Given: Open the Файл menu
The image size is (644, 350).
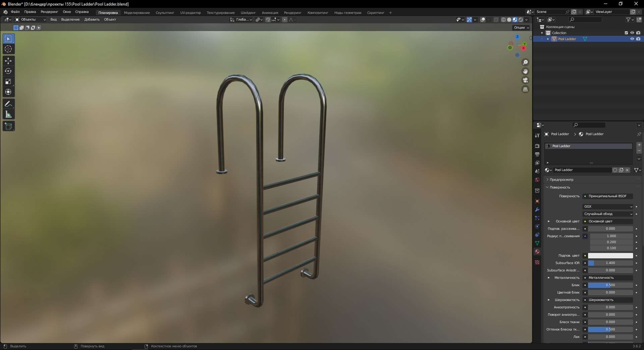Looking at the screenshot, I should (x=15, y=12).
